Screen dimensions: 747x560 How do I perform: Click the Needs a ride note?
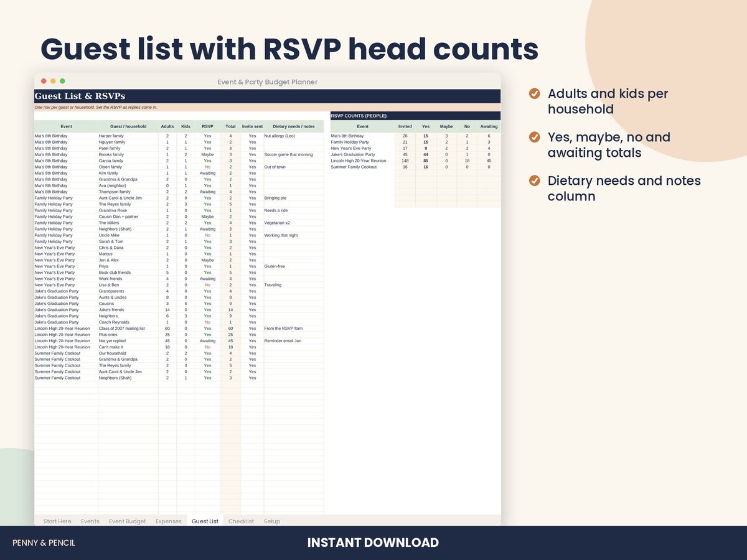[x=293, y=210]
